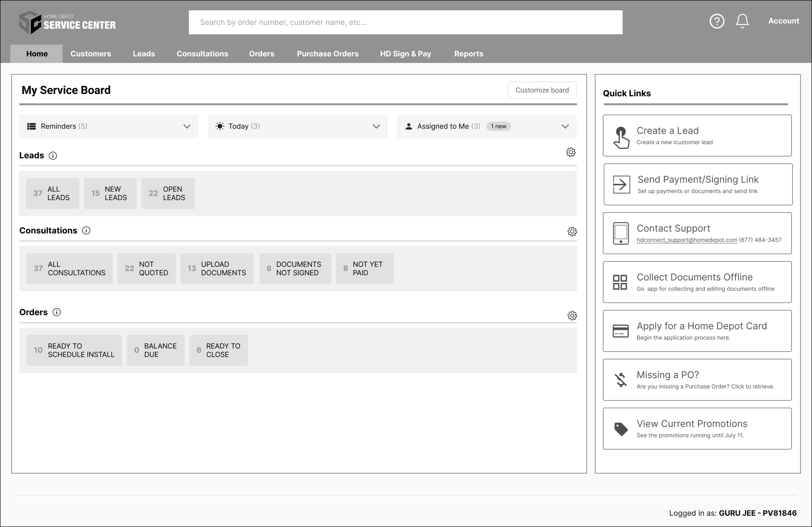Click the support phone number (877) 484-3457
This screenshot has height=527, width=812.
[760, 240]
